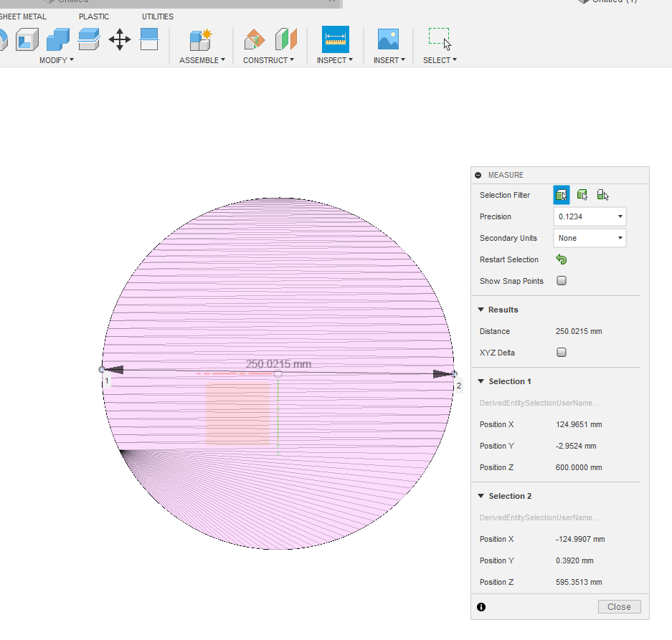Keep body selection filter active
The height and width of the screenshot is (640, 672).
(x=562, y=194)
